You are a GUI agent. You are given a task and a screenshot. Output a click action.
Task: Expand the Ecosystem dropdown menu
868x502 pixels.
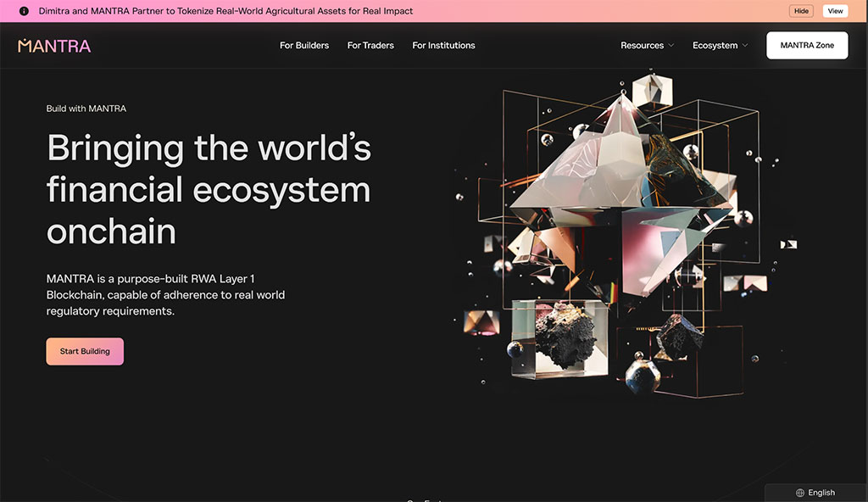click(x=720, y=46)
